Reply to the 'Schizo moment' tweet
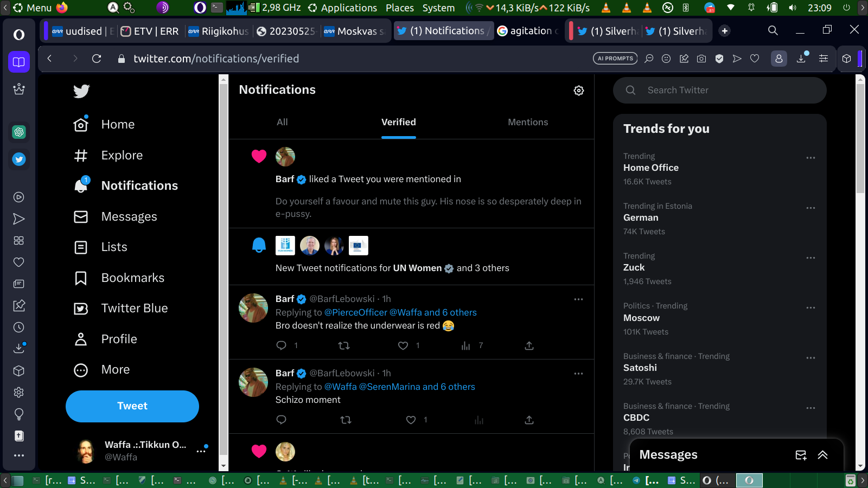 pos(281,420)
